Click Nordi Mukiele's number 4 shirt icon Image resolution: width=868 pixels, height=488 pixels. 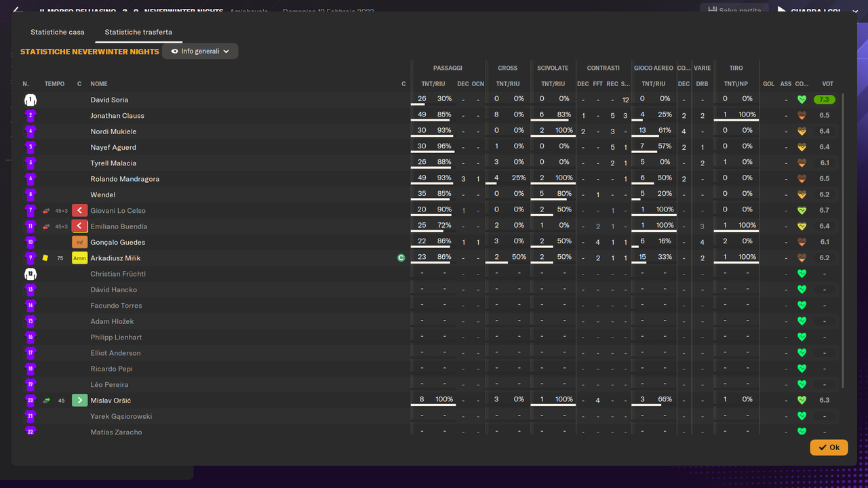coord(31,131)
